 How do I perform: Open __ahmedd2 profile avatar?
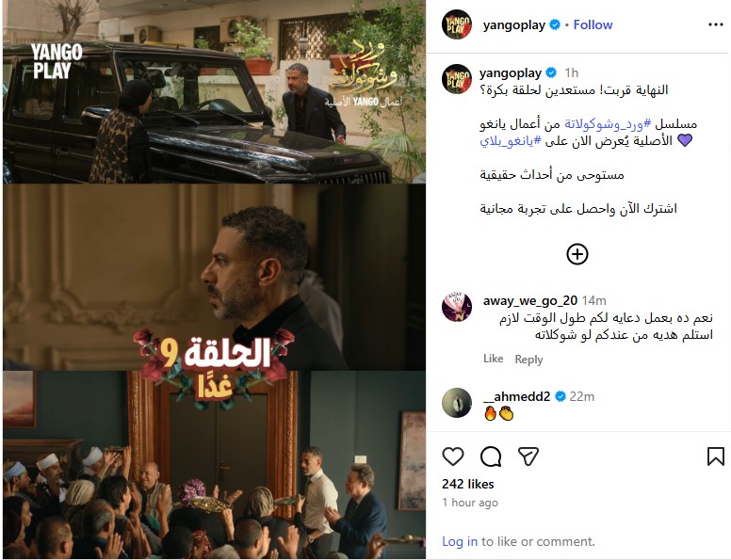457,403
